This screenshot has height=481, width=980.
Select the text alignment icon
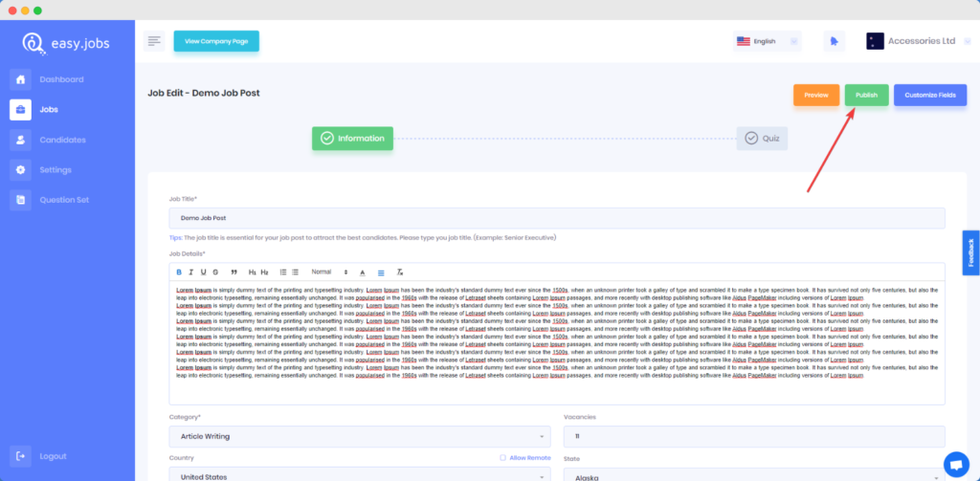(381, 273)
